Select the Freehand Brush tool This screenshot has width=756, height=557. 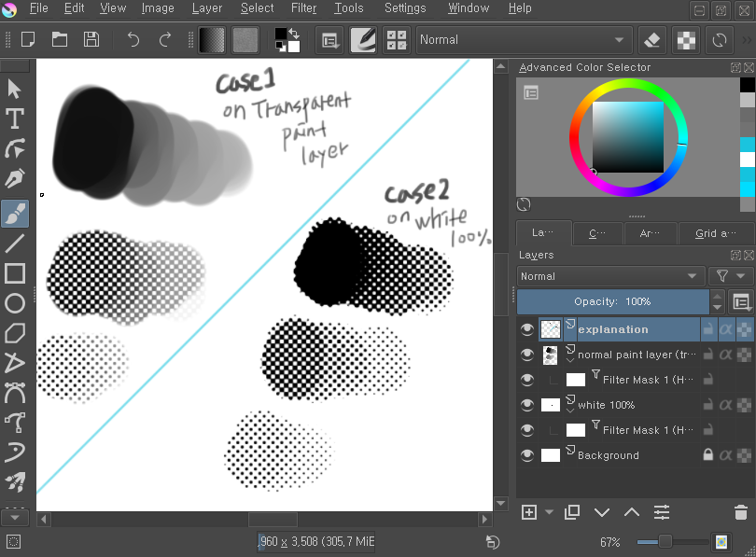15,214
